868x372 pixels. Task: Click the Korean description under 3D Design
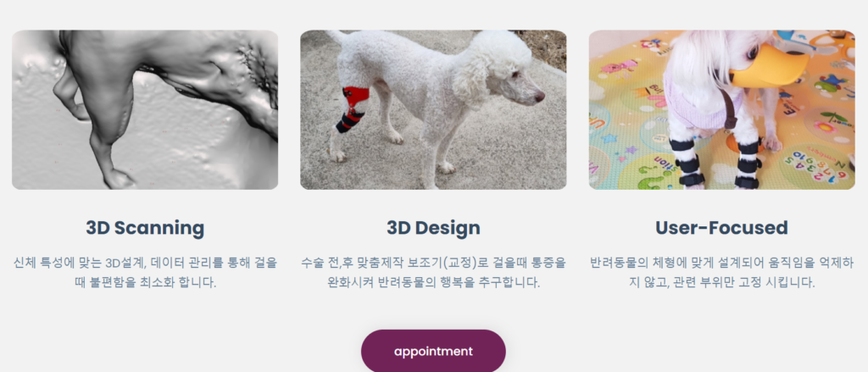(433, 272)
